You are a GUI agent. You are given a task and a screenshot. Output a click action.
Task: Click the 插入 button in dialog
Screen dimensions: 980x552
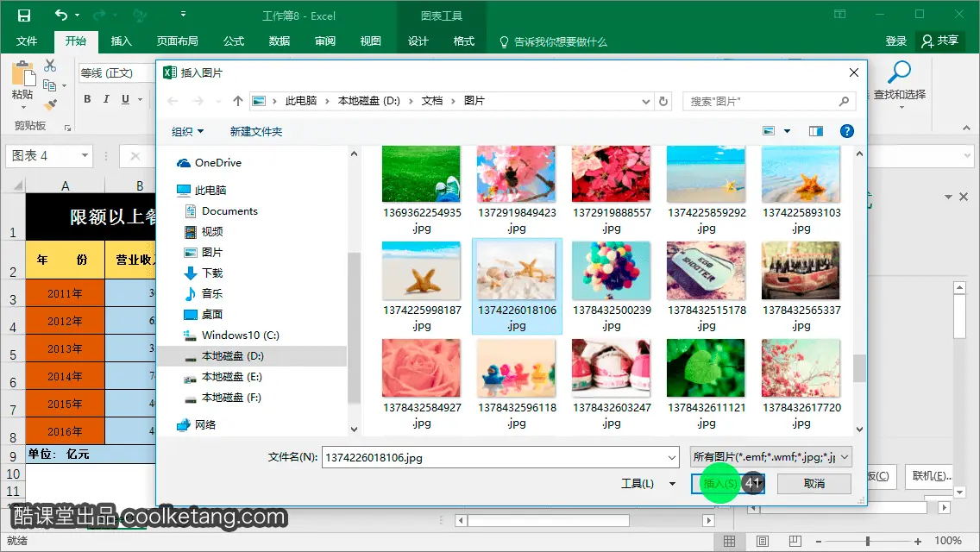click(x=727, y=484)
